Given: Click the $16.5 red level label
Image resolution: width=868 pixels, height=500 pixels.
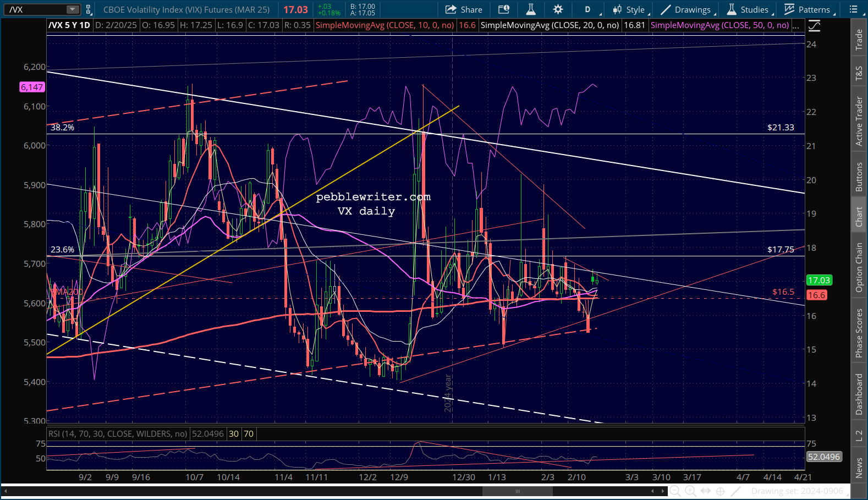Looking at the screenshot, I should pyautogui.click(x=783, y=292).
